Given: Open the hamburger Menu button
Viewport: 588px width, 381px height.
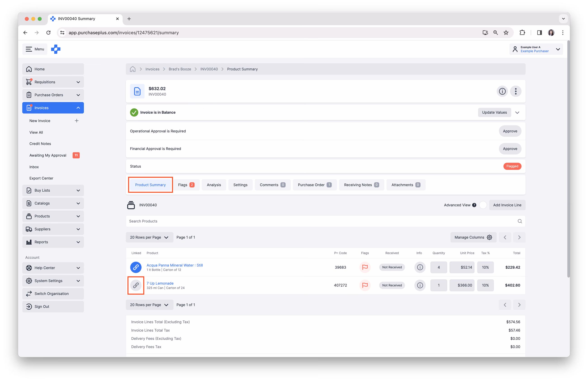Looking at the screenshot, I should pyautogui.click(x=35, y=49).
